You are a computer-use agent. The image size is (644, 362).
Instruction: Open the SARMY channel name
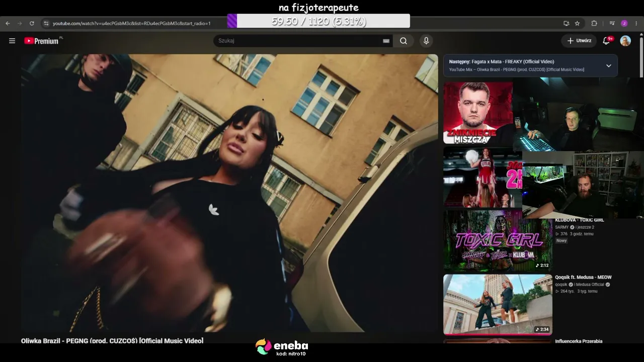[561, 227]
